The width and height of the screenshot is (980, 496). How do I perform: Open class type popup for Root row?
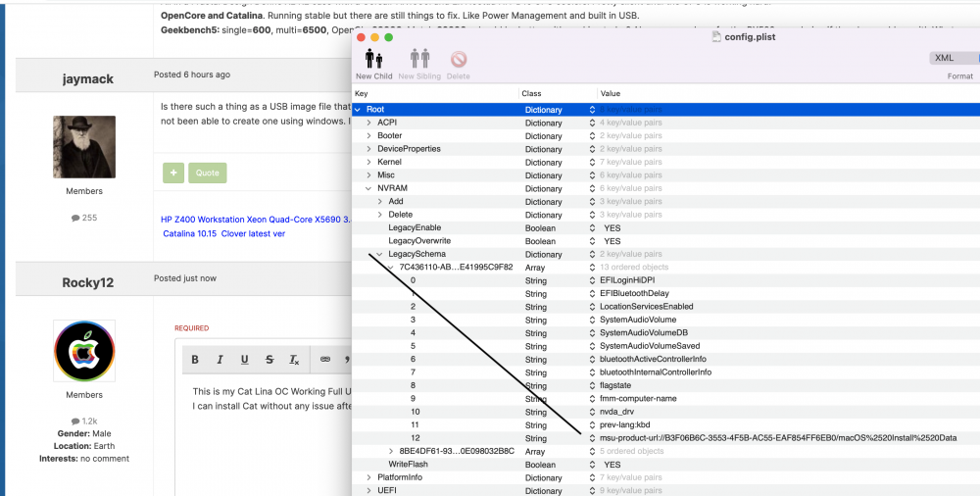(592, 110)
